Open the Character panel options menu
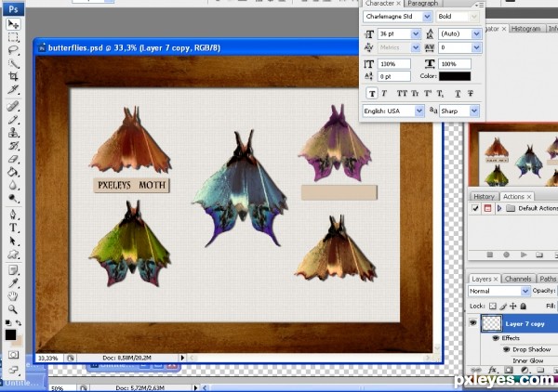Viewport: 558px width, 392px height. [x=479, y=5]
